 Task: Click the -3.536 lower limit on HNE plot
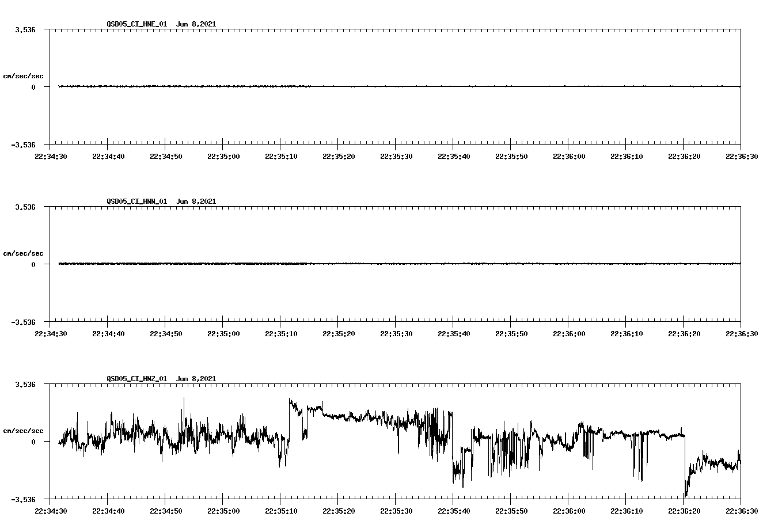[24, 145]
